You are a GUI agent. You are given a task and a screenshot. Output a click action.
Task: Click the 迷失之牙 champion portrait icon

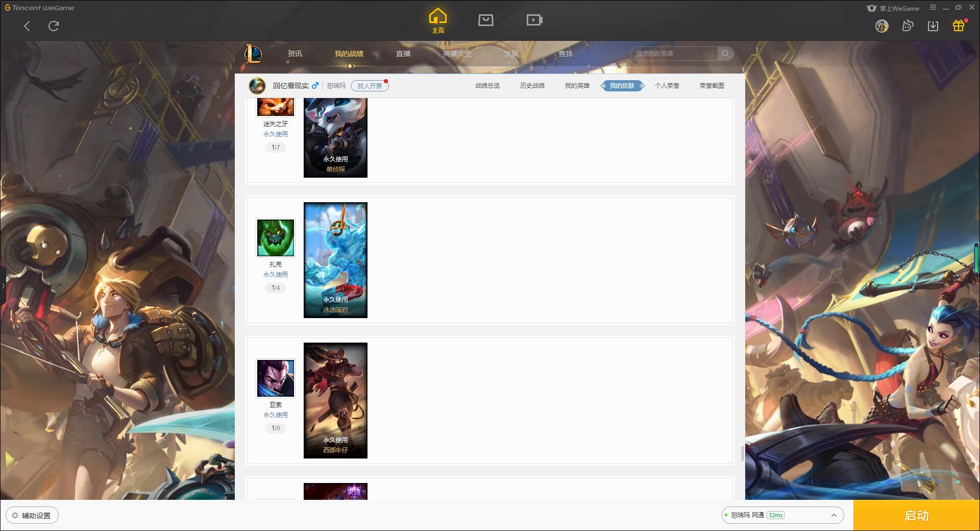(276, 107)
